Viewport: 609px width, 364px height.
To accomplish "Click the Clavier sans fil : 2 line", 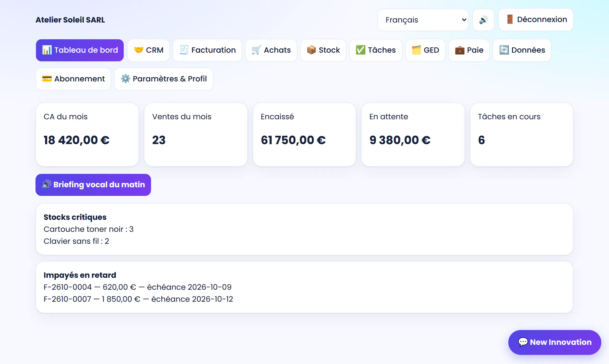I will pyautogui.click(x=76, y=241).
